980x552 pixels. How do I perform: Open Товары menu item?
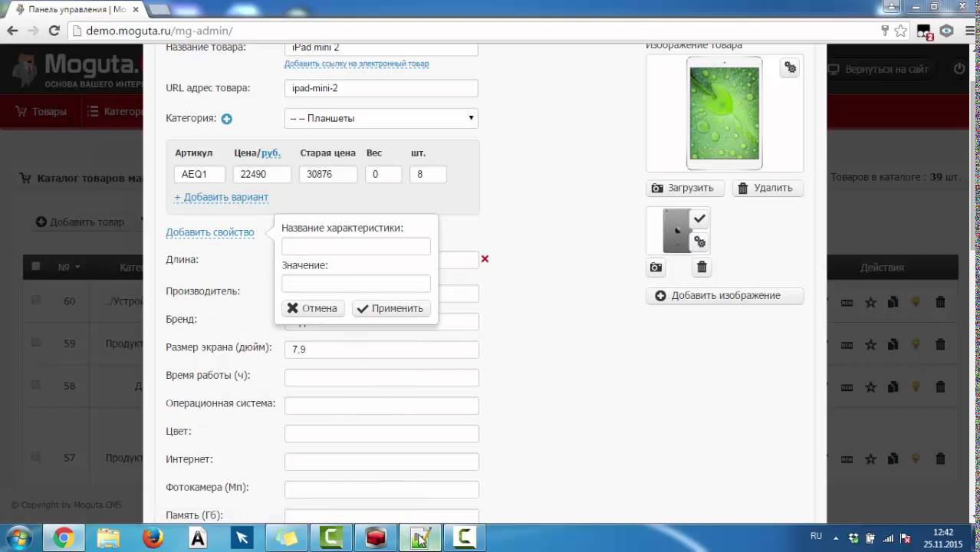click(x=41, y=111)
